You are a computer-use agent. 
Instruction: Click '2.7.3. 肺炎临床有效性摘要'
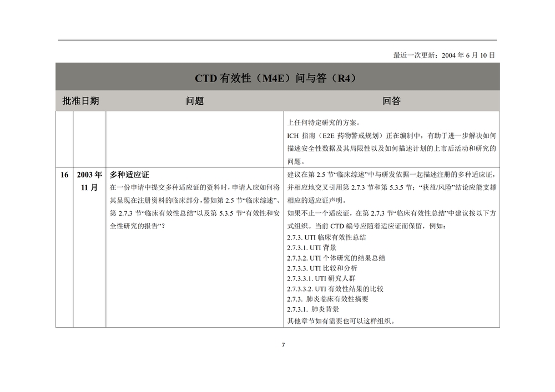click(x=328, y=299)
